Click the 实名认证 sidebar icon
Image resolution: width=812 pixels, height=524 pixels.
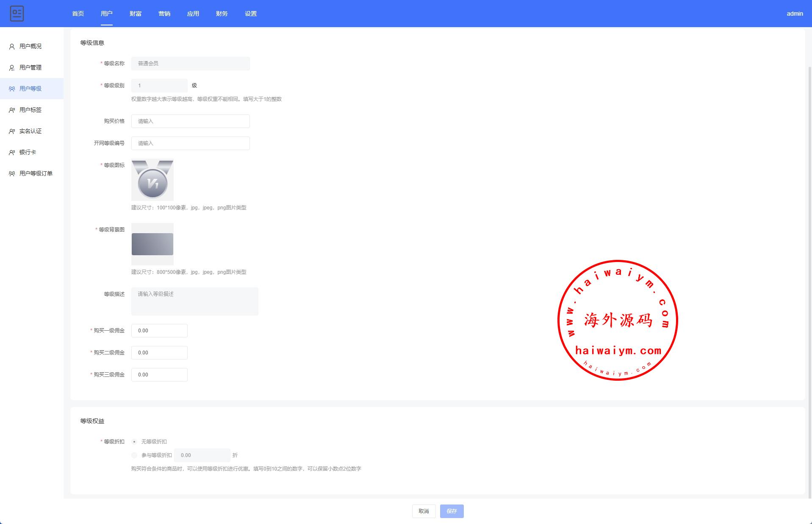(12, 131)
